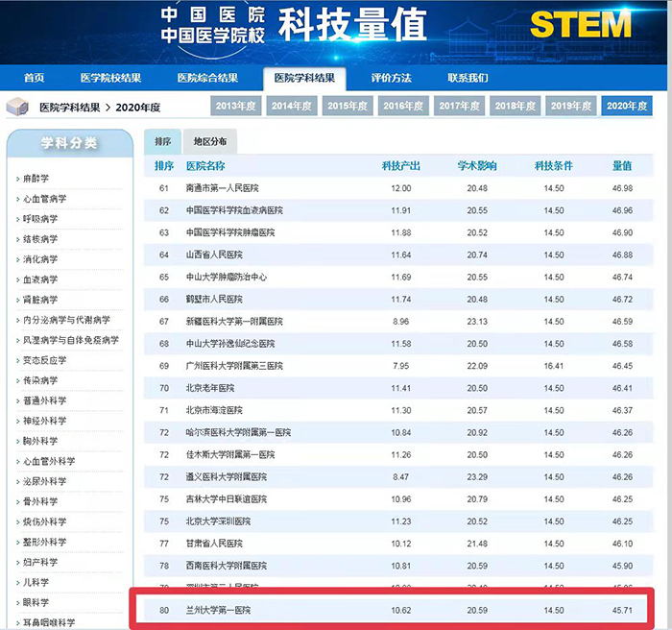This screenshot has width=672, height=630.
Task: Click hospital name 中山大学肿瘤防治中心
Action: [x=227, y=277]
